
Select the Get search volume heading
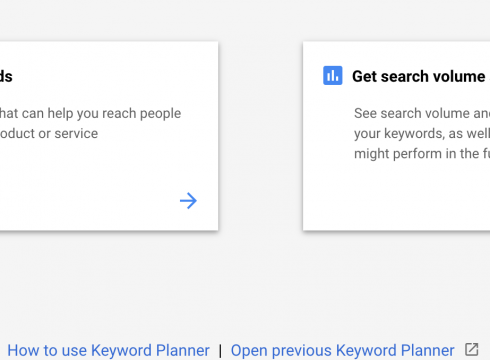(421, 76)
